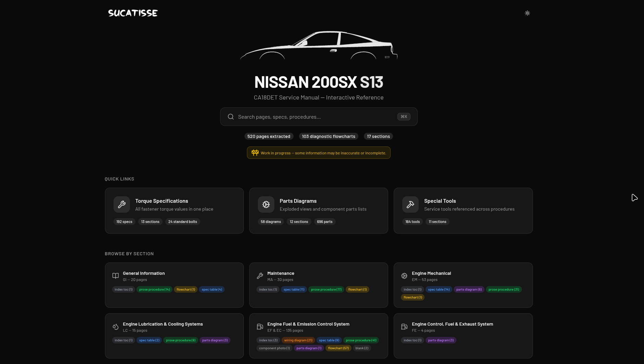Click the Special Tools hammer icon
The image size is (644, 364).
[410, 204]
